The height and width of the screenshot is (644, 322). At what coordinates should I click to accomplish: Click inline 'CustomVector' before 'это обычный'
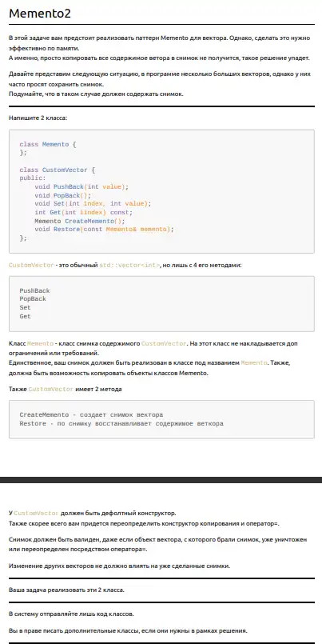pos(31,266)
